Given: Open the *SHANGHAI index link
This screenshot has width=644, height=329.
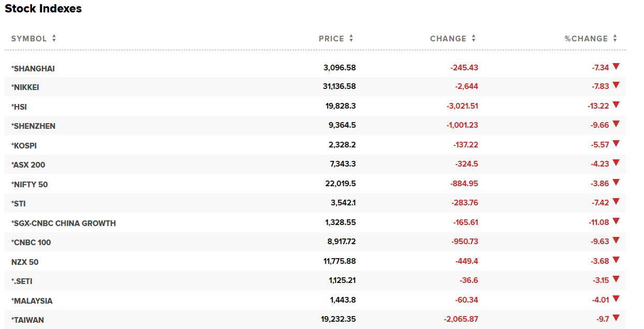Looking at the screenshot, I should pyautogui.click(x=33, y=68).
